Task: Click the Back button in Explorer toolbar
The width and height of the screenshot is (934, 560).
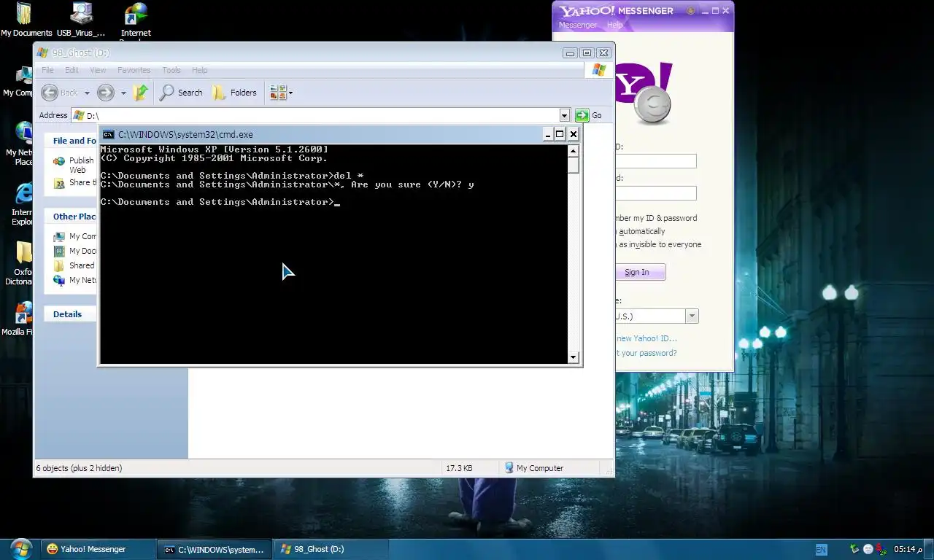Action: pos(60,93)
